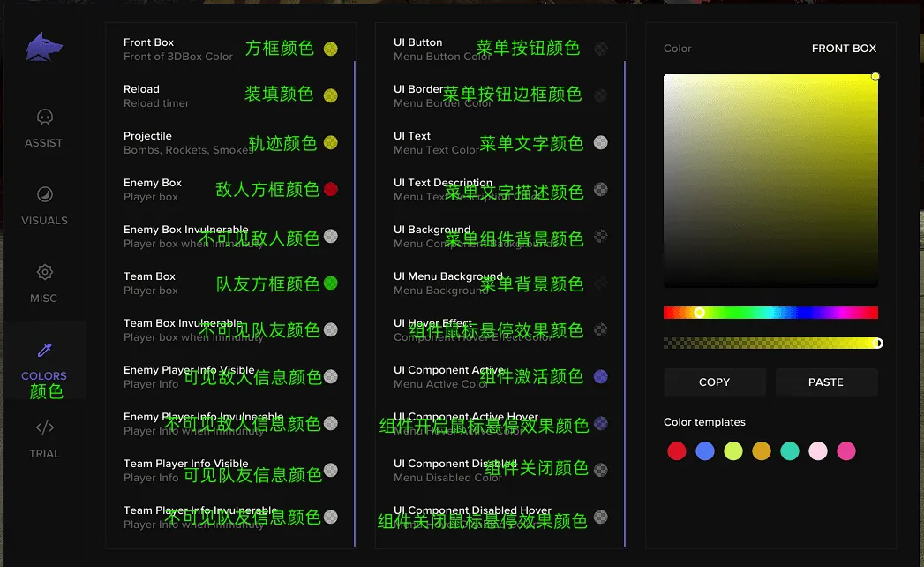Screen dimensions: 924x567
Task: Select the COLORS eyedropper icon
Action: tap(45, 350)
